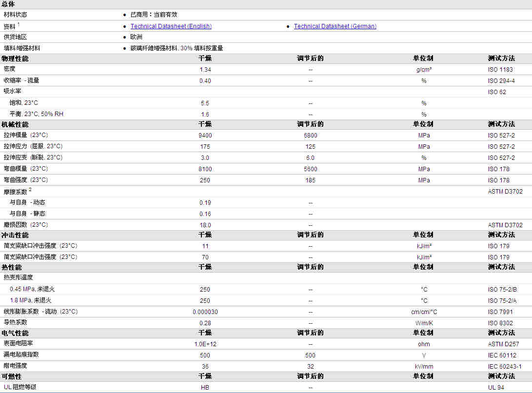Select dynamic friction value 0.19

click(x=205, y=203)
